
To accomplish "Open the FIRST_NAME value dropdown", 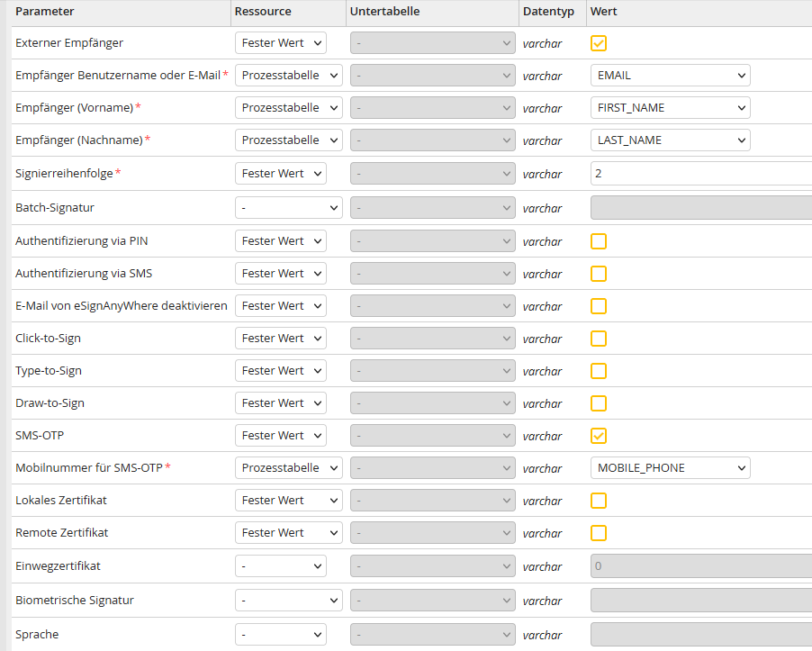I will [670, 108].
